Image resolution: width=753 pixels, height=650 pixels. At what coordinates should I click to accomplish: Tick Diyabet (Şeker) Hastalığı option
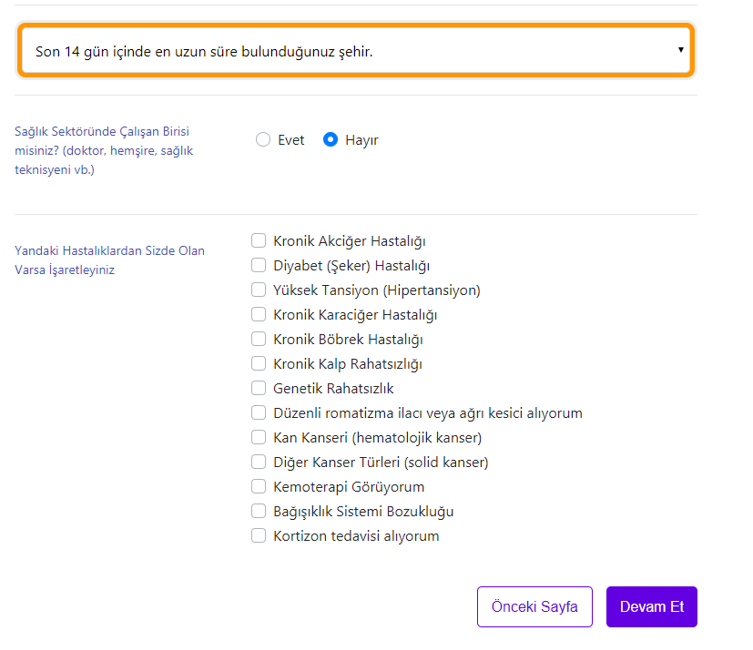(259, 266)
